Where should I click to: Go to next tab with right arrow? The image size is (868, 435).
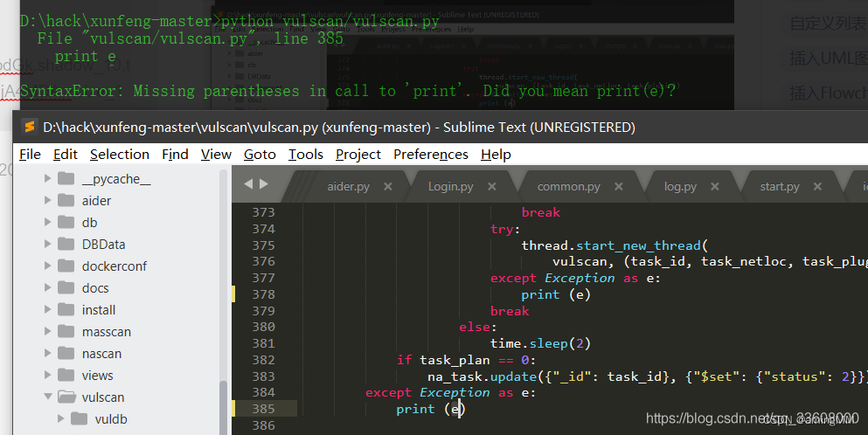point(263,183)
